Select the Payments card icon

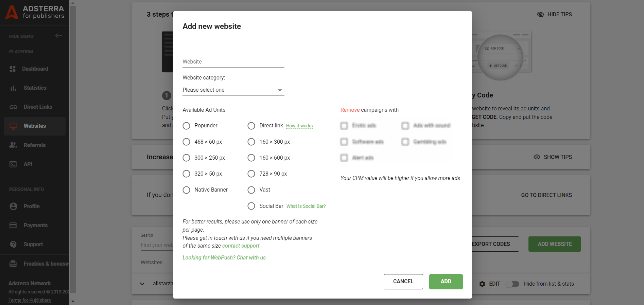[13, 225]
